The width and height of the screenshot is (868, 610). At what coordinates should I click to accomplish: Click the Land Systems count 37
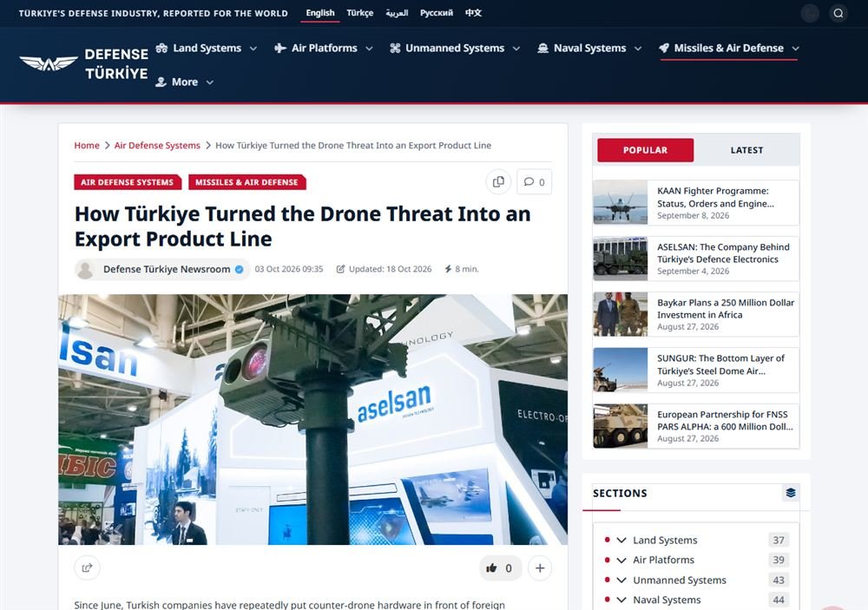coord(779,540)
